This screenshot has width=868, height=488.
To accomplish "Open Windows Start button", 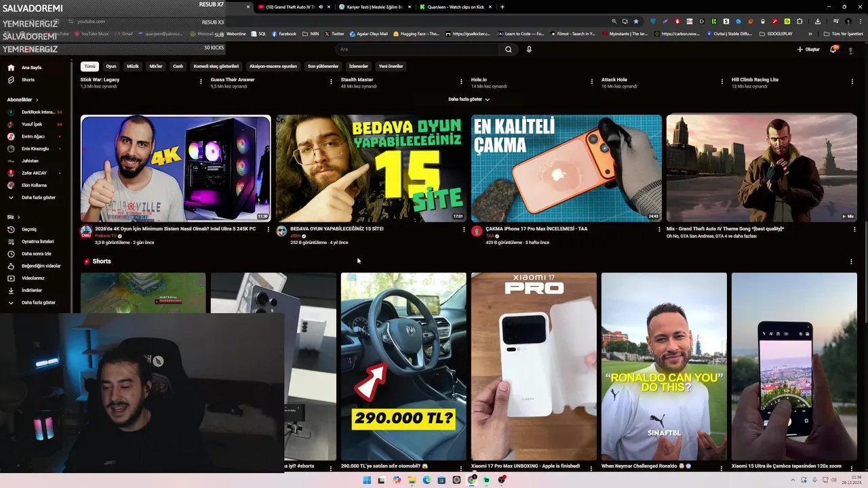I will (367, 480).
